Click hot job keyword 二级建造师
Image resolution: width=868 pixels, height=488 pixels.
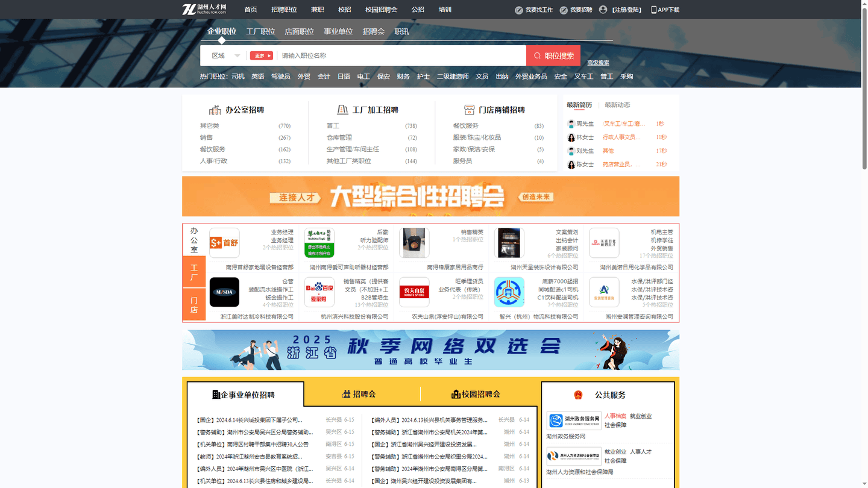(453, 77)
